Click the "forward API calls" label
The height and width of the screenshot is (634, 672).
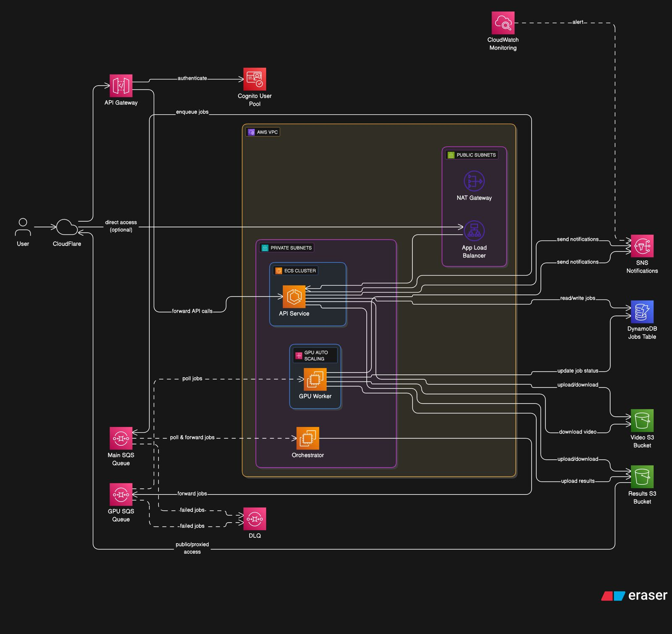(192, 311)
